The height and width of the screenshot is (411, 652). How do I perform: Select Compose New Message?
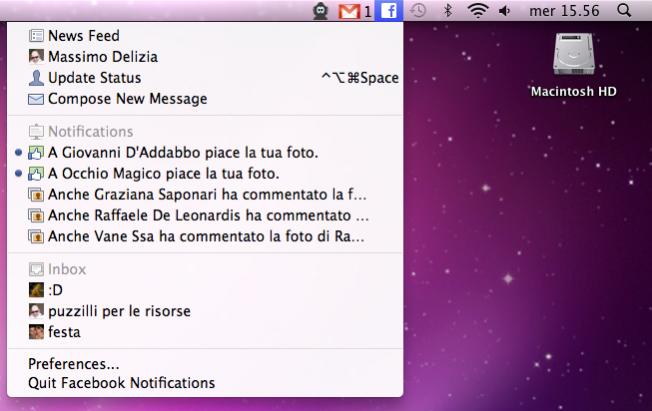205,99
